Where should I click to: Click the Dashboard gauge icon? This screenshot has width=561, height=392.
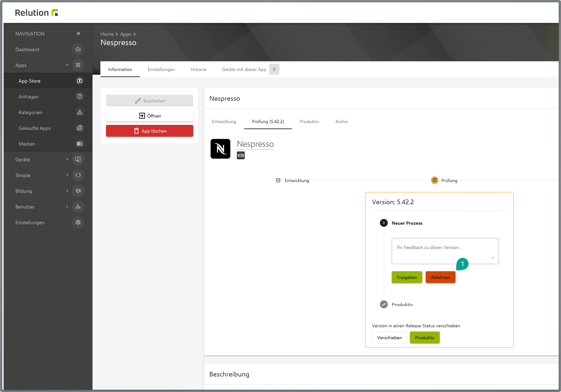[78, 49]
